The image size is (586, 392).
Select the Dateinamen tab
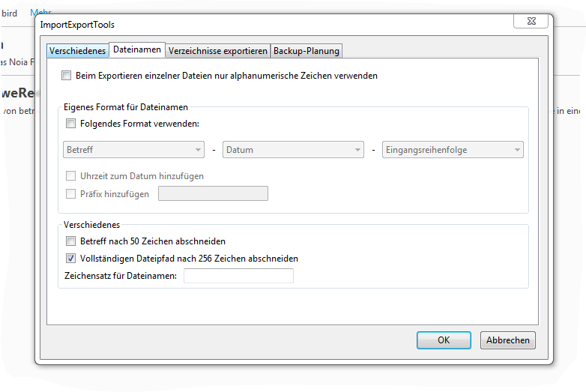click(x=137, y=50)
